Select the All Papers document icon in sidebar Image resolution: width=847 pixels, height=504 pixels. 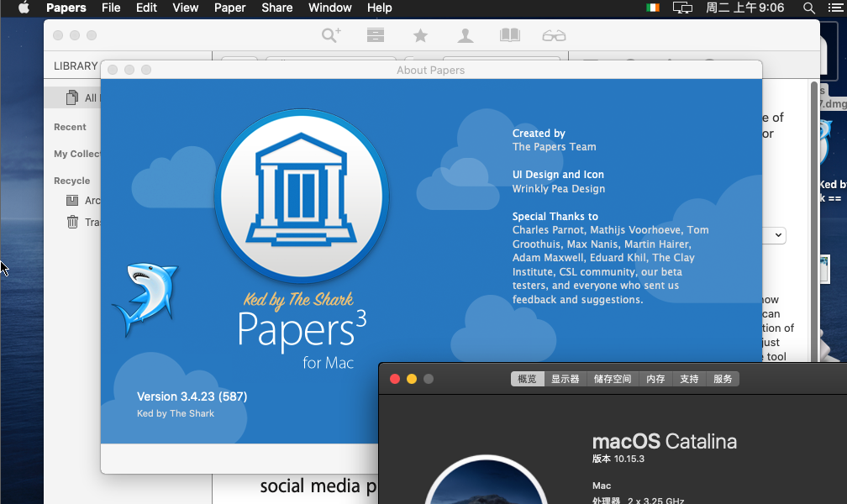72,97
